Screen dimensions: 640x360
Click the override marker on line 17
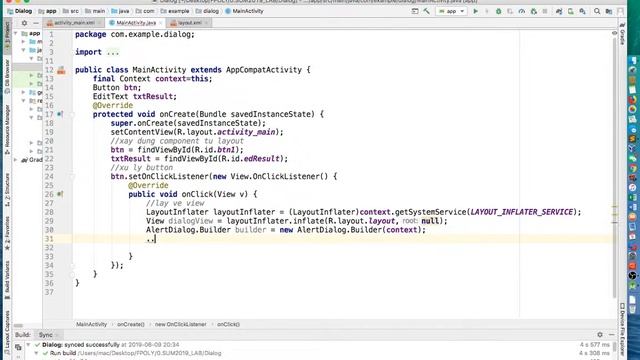pyautogui.click(x=60, y=114)
